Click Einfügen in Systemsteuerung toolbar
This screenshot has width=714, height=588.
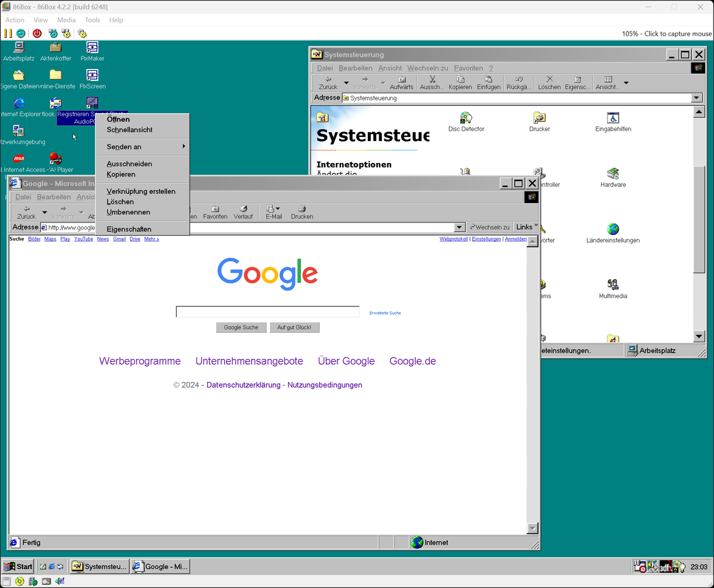[x=488, y=83]
